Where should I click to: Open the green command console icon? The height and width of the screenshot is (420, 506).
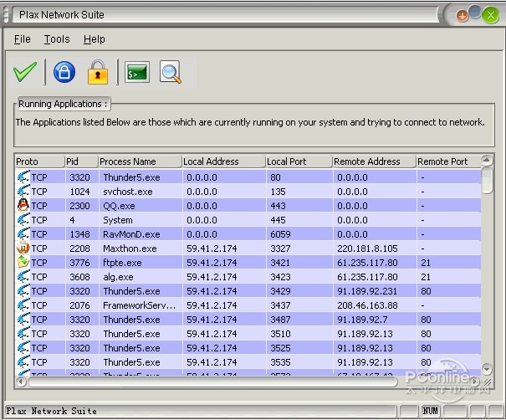coord(137,73)
